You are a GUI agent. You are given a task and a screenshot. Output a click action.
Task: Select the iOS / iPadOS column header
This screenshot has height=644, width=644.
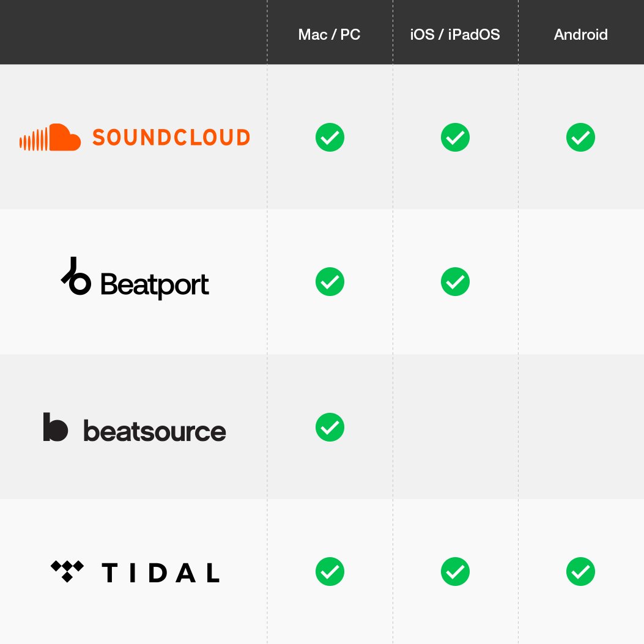(455, 35)
